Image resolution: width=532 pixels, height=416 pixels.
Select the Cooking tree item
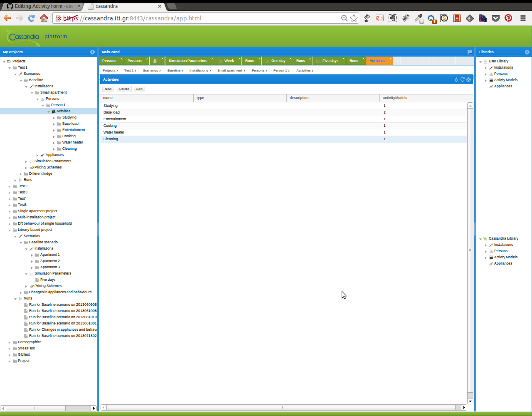69,136
